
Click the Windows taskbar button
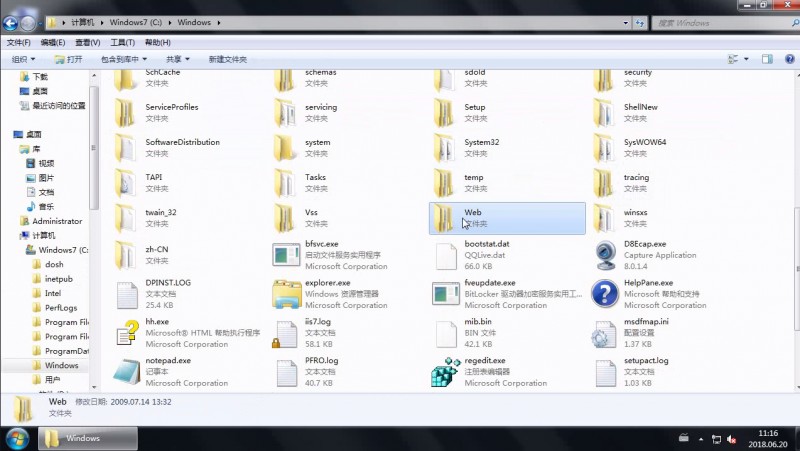(88, 438)
